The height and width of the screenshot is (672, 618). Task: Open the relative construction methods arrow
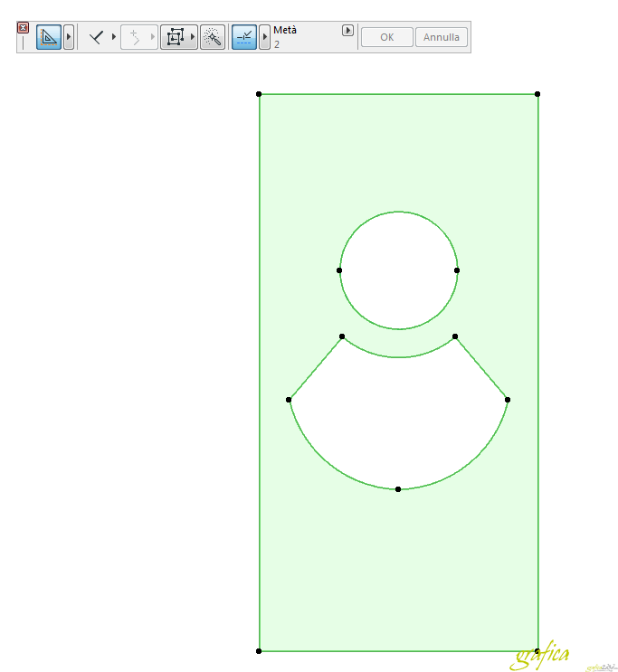(114, 37)
